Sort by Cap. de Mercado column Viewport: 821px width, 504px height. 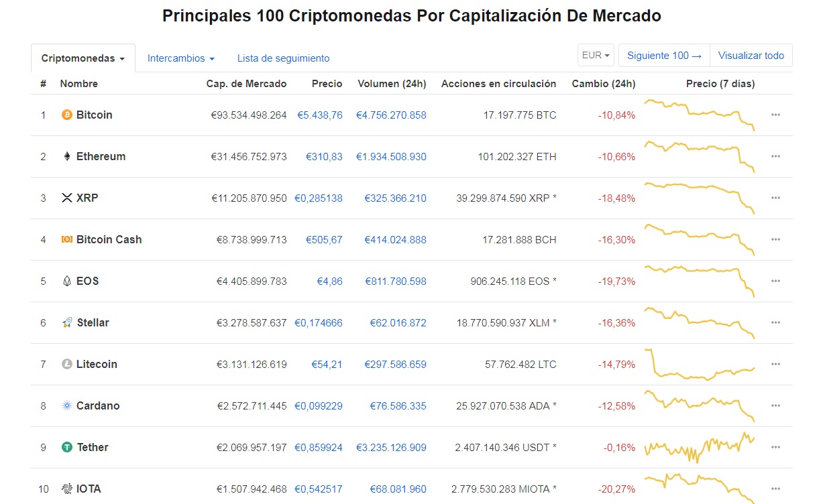[246, 84]
